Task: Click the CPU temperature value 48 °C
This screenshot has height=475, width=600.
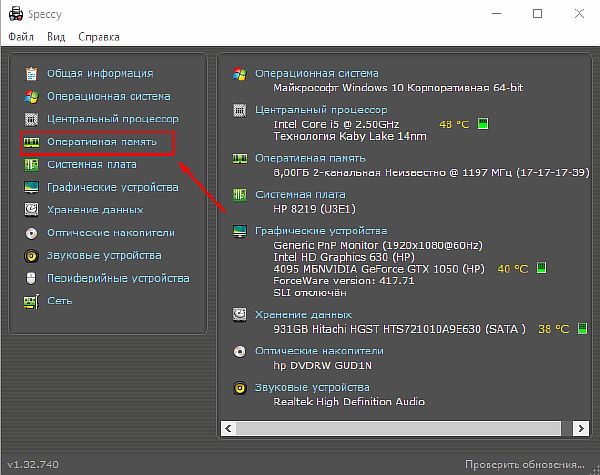Action: 454,124
